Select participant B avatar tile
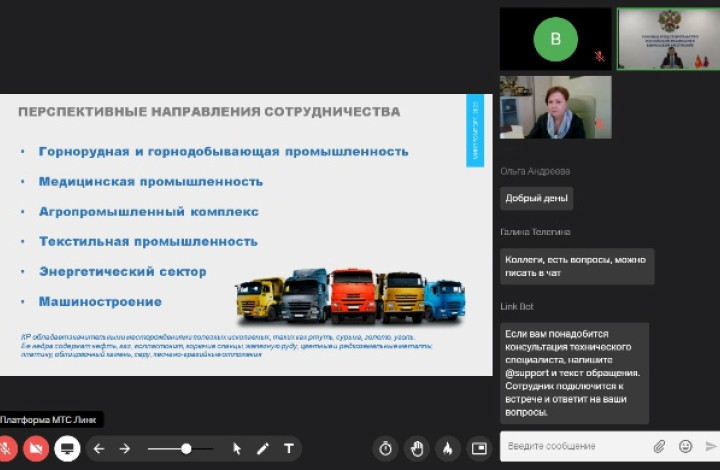This screenshot has width=720, height=470. click(x=556, y=39)
